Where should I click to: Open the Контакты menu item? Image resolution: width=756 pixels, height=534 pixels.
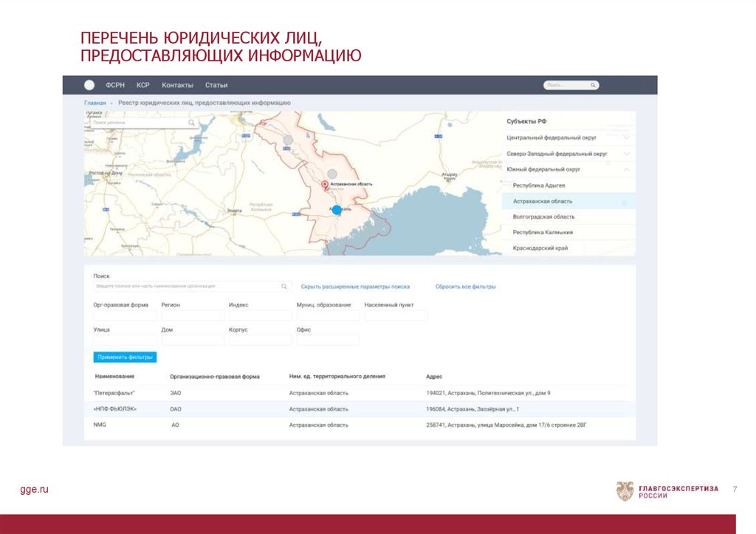click(177, 85)
